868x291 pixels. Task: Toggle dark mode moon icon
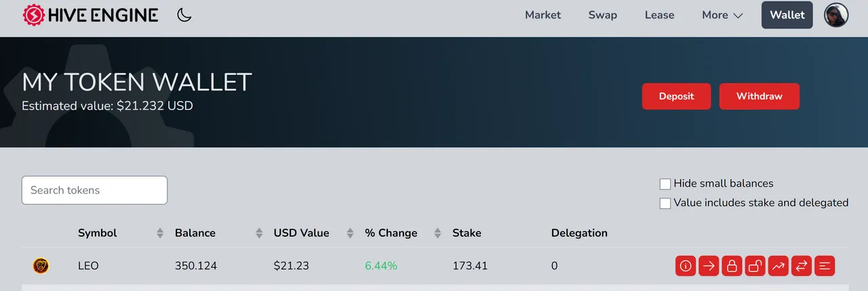[184, 15]
